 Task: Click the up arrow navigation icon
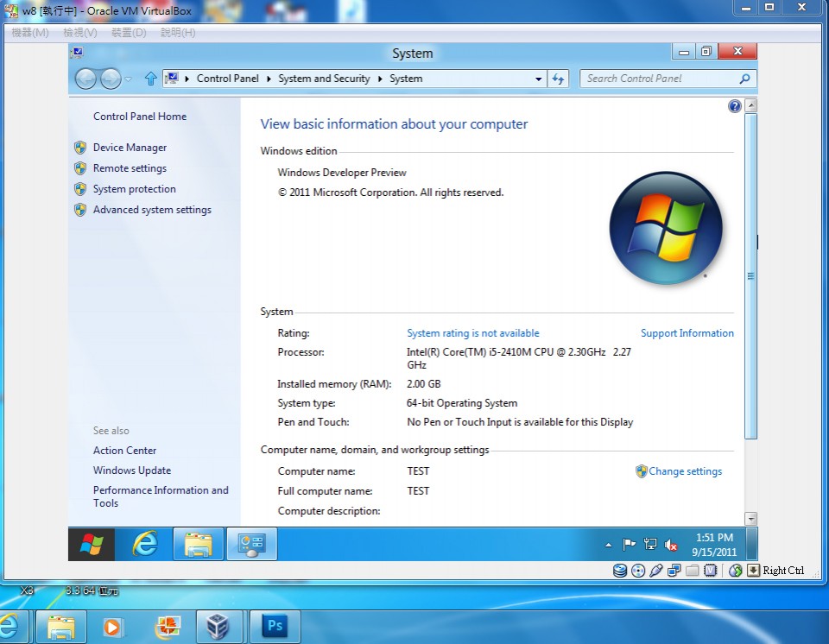point(151,79)
